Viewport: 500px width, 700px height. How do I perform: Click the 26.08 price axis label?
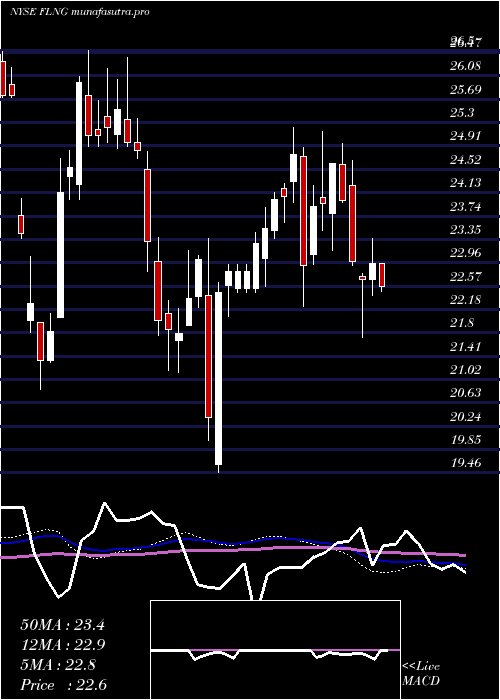pyautogui.click(x=466, y=66)
